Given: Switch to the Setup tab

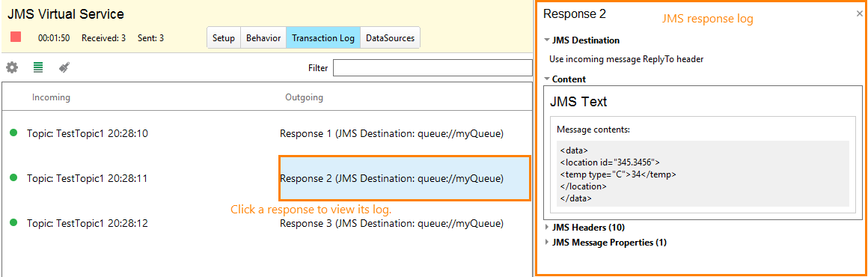Looking at the screenshot, I should tap(224, 38).
